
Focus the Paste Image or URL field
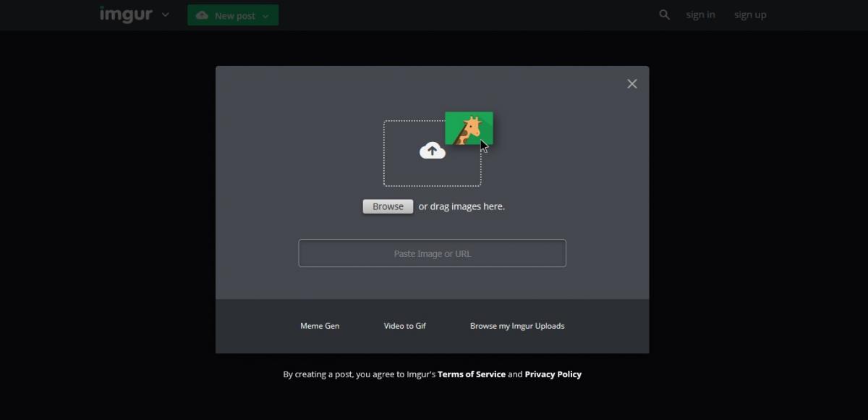click(433, 253)
